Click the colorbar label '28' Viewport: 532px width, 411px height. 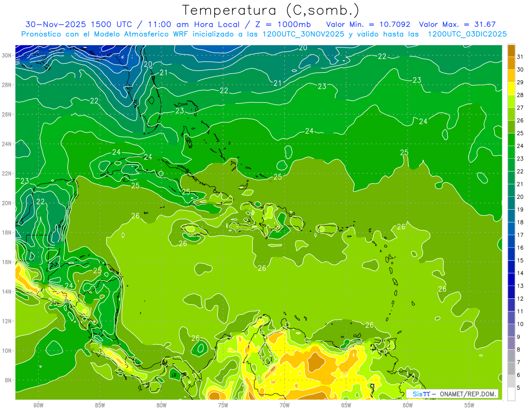click(x=520, y=95)
